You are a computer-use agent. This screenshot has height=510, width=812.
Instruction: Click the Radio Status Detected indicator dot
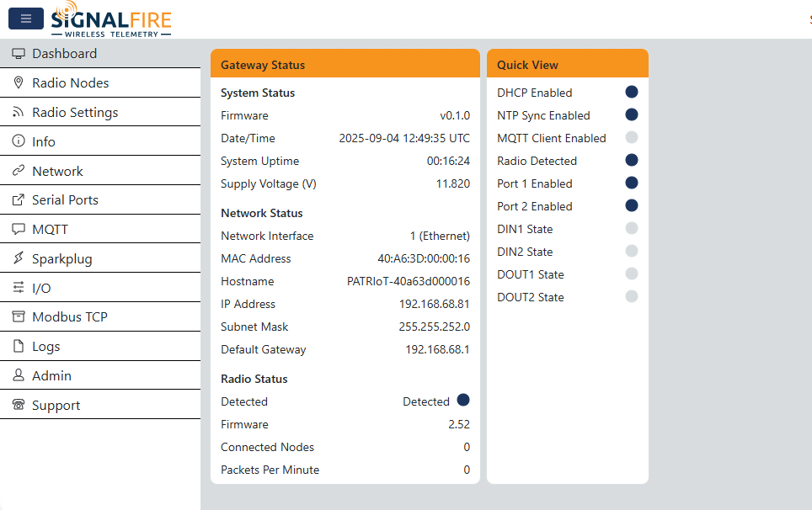pos(462,401)
